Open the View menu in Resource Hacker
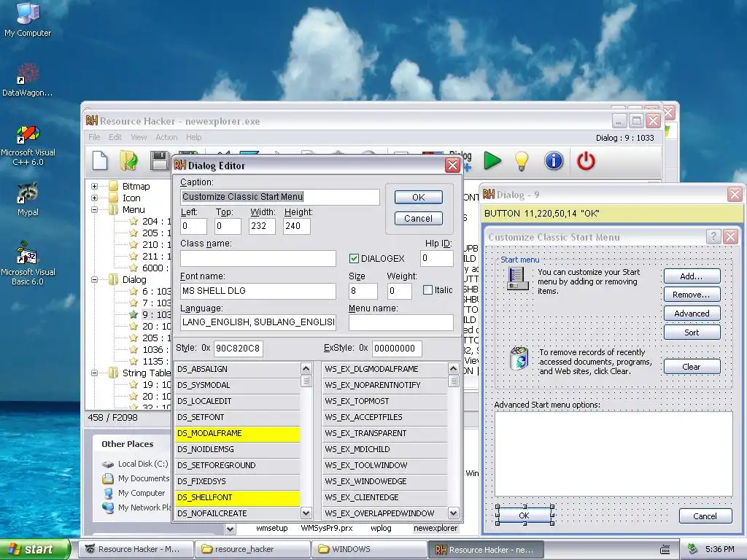747x560 pixels. point(139,137)
